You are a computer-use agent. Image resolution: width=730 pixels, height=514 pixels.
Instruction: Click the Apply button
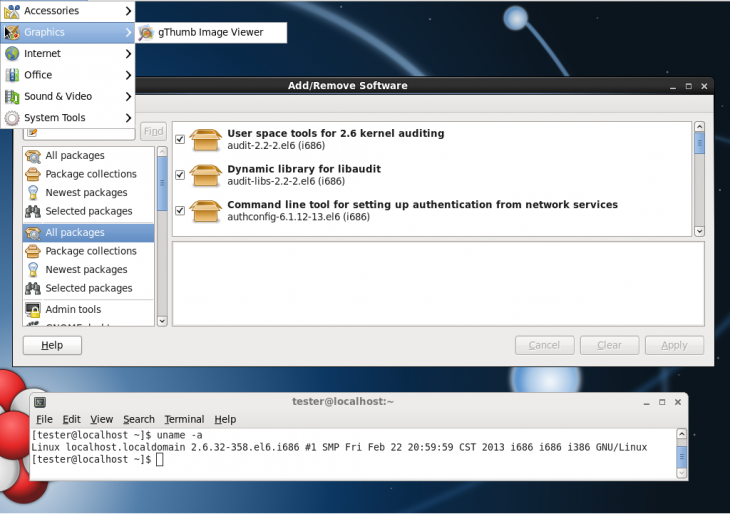point(674,345)
